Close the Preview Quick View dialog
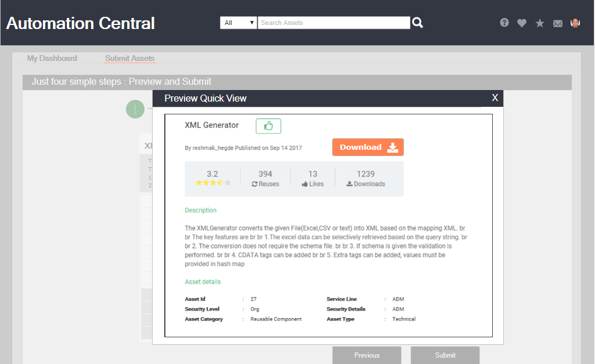Image resolution: width=595 pixels, height=364 pixels. pyautogui.click(x=495, y=98)
